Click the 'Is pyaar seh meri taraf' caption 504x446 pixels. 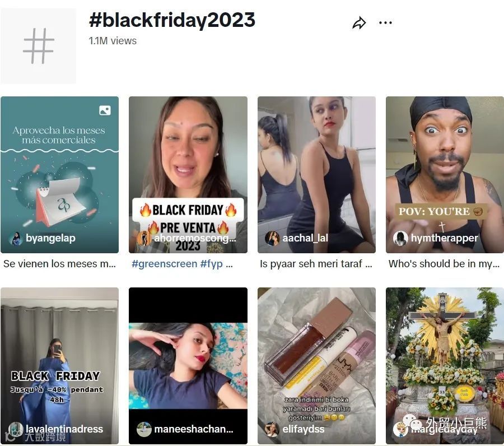(x=316, y=264)
